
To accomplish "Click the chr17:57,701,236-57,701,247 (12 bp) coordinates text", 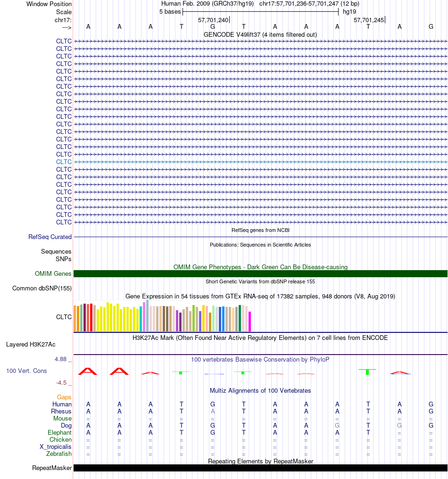I will [309, 4].
